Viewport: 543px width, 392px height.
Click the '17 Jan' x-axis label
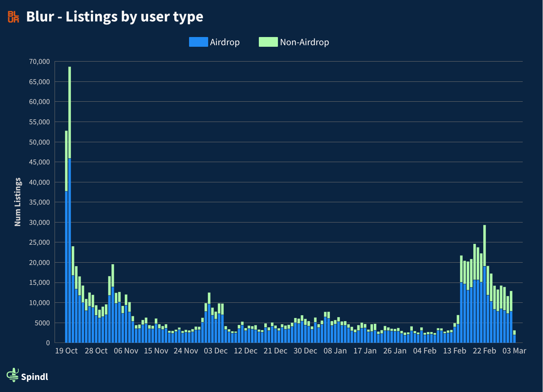pyautogui.click(x=365, y=351)
